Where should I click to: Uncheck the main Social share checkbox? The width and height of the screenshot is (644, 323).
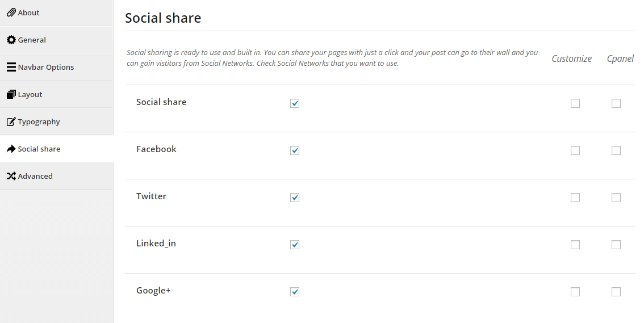[x=295, y=103]
